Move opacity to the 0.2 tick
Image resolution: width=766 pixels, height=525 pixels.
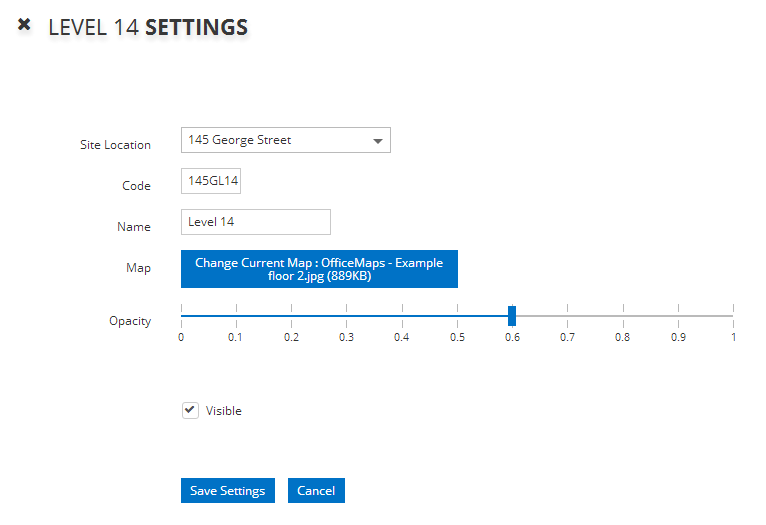pyautogui.click(x=291, y=316)
